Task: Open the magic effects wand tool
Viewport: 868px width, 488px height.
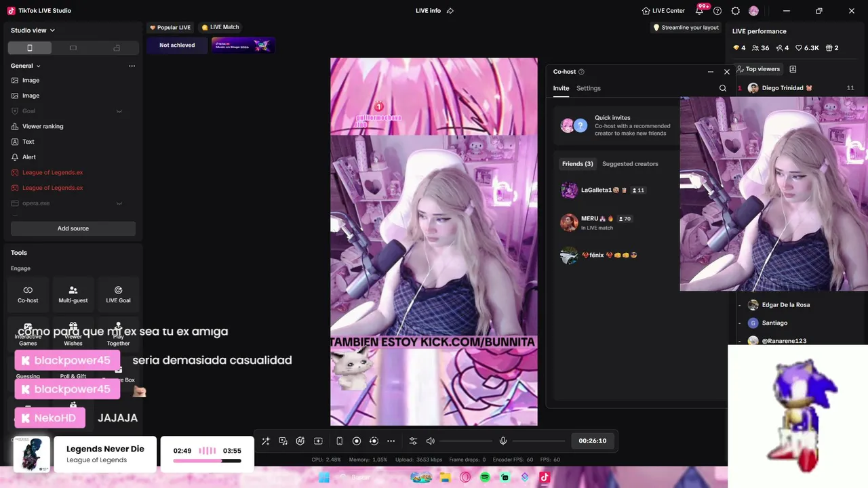Action: coord(266,441)
